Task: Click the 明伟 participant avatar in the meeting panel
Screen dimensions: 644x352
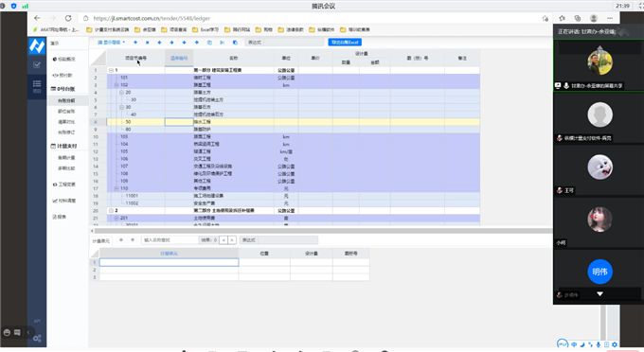Action: tap(599, 272)
